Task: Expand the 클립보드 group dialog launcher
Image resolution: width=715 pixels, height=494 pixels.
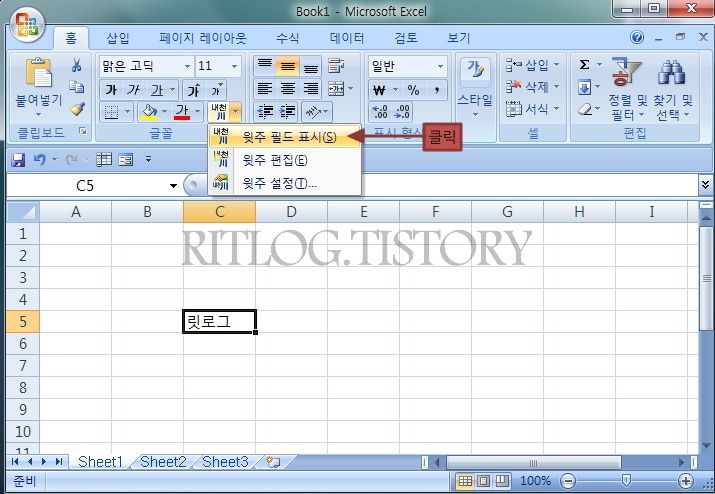Action: coord(83,132)
